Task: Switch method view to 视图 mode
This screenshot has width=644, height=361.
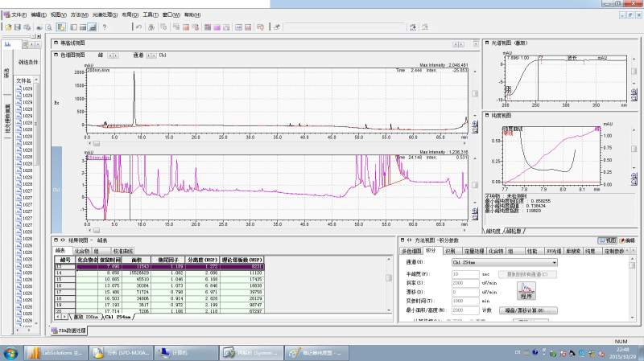Action: (x=606, y=240)
